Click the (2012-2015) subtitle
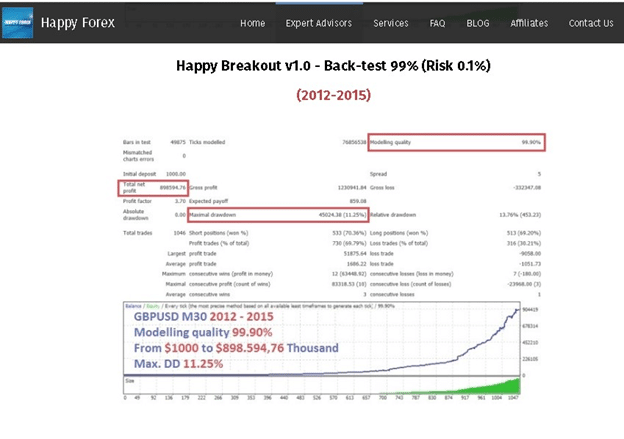 (333, 95)
